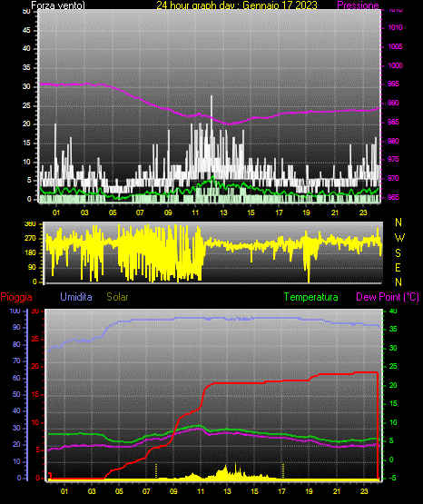
Task: Click the '80' humidity axis value
Action: pyautogui.click(x=16, y=344)
